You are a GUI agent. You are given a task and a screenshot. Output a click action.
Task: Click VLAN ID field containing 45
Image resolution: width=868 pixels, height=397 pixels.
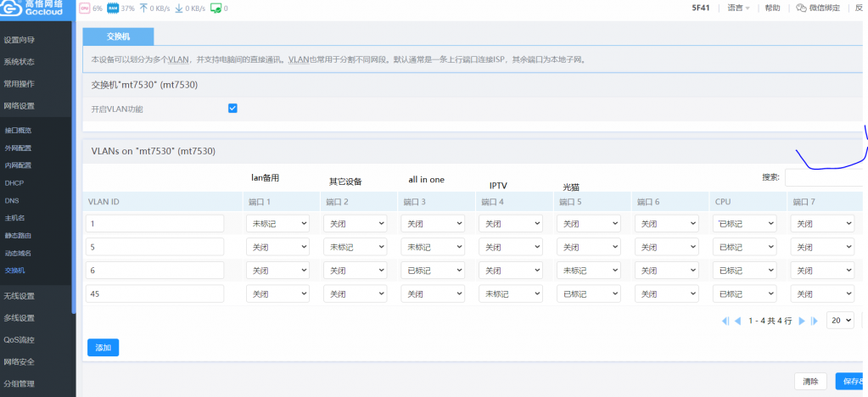[x=154, y=294]
